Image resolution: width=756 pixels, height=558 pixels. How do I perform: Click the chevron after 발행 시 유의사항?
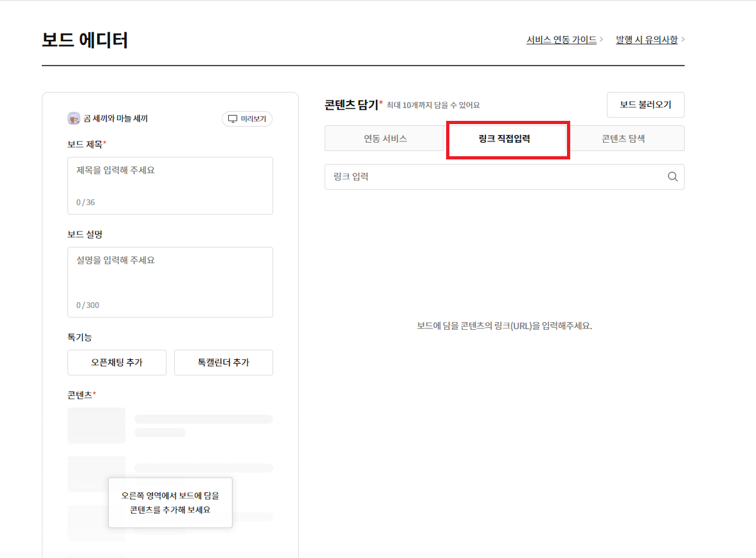682,39
